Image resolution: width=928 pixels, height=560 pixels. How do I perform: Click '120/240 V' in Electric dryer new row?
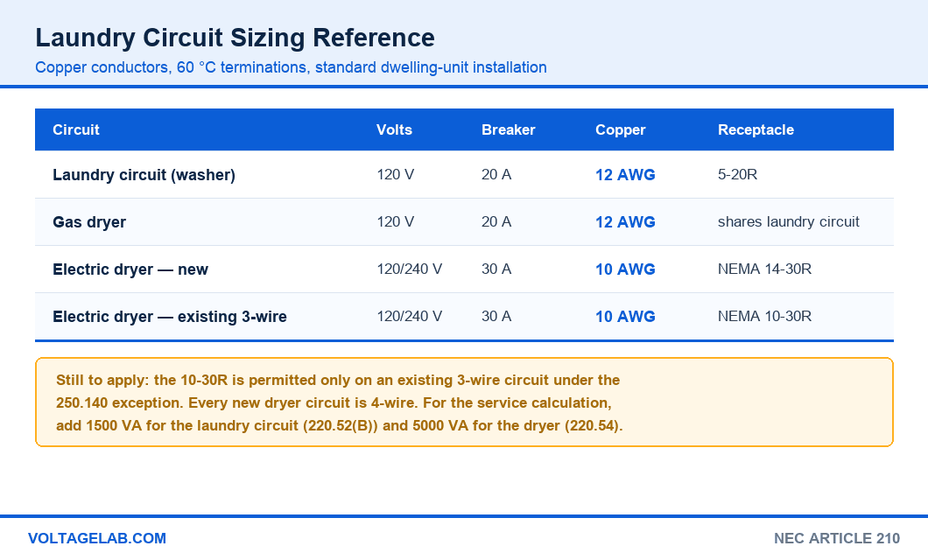[x=410, y=269]
